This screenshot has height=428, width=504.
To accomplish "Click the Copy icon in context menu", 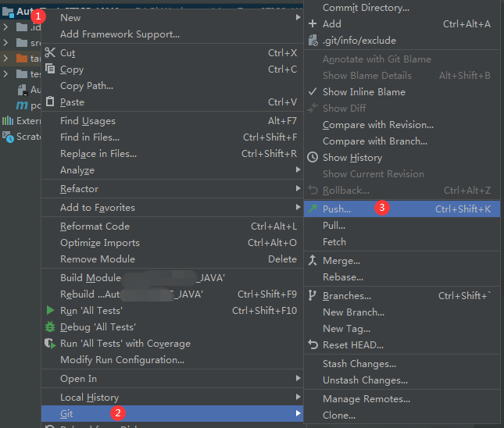I will [51, 70].
